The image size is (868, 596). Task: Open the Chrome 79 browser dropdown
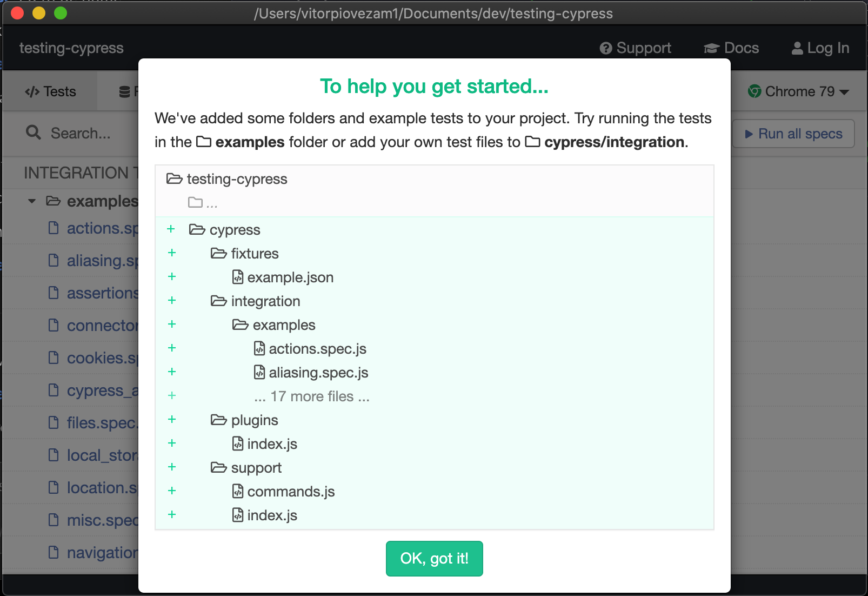(798, 91)
